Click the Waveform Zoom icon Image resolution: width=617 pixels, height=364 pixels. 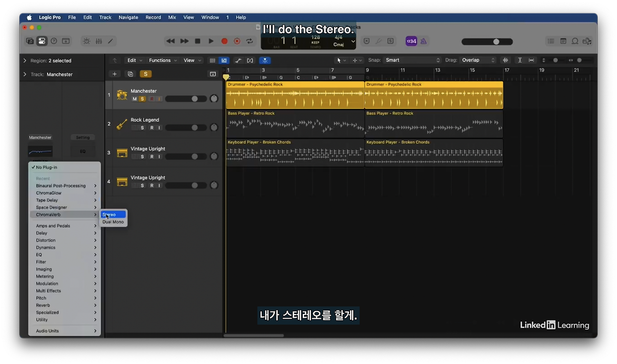[506, 60]
